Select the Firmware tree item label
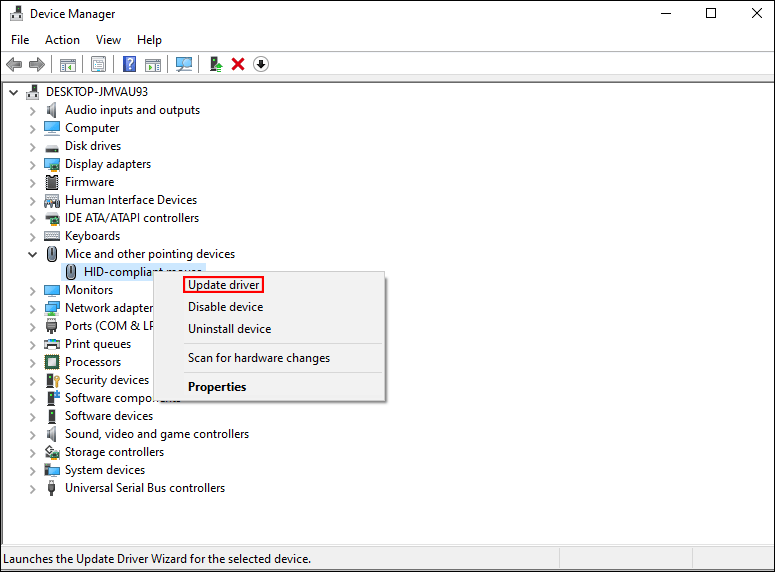 click(89, 182)
